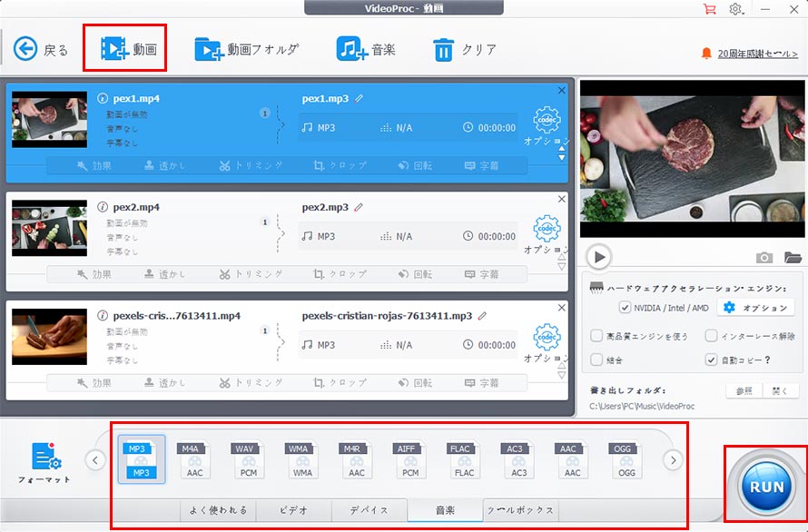Select AIFF PCM output format
This screenshot has height=532, width=808.
coord(410,459)
